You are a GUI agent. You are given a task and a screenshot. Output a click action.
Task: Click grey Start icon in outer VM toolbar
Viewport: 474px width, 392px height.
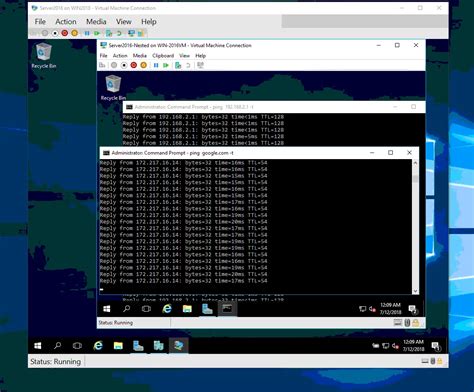pyautogui.click(x=45, y=33)
